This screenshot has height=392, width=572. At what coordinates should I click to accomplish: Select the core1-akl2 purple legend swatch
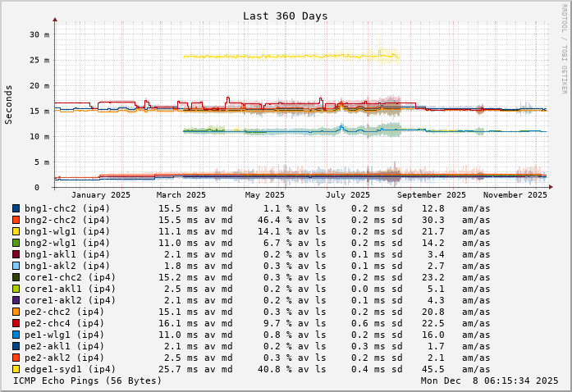(x=16, y=300)
